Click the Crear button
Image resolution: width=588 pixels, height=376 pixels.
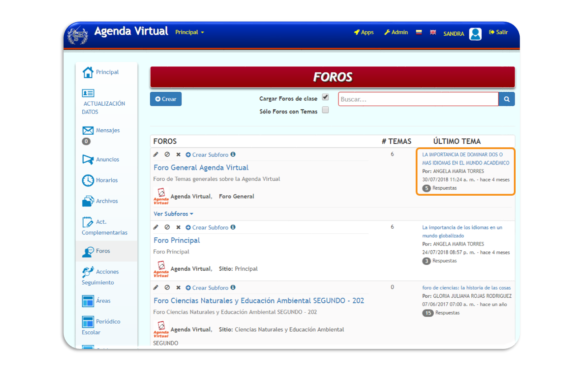click(166, 99)
